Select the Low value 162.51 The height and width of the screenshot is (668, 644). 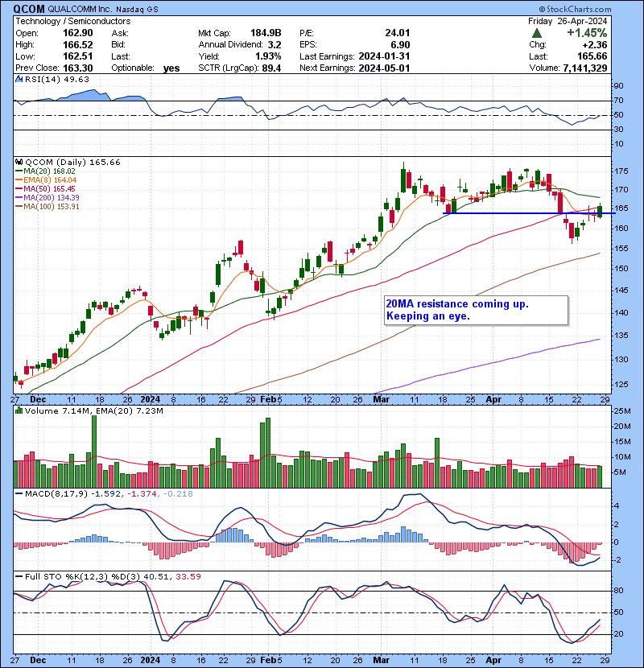[x=77, y=56]
